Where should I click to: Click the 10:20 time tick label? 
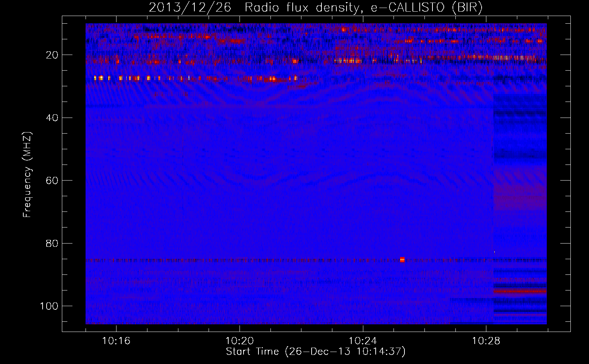pos(240,341)
